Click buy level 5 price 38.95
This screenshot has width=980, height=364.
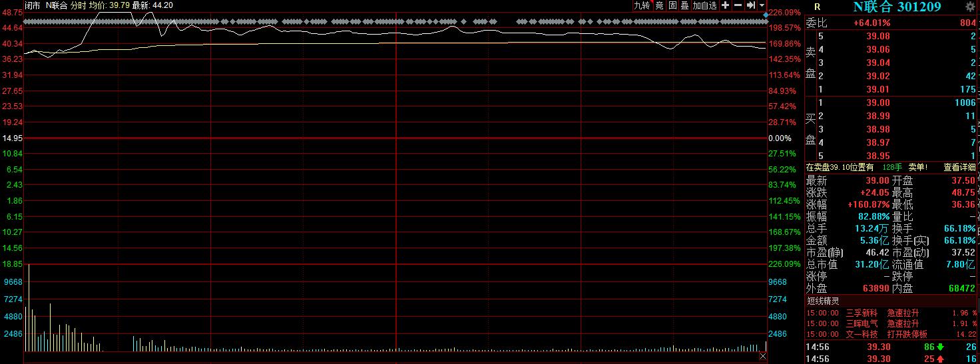[x=877, y=156]
